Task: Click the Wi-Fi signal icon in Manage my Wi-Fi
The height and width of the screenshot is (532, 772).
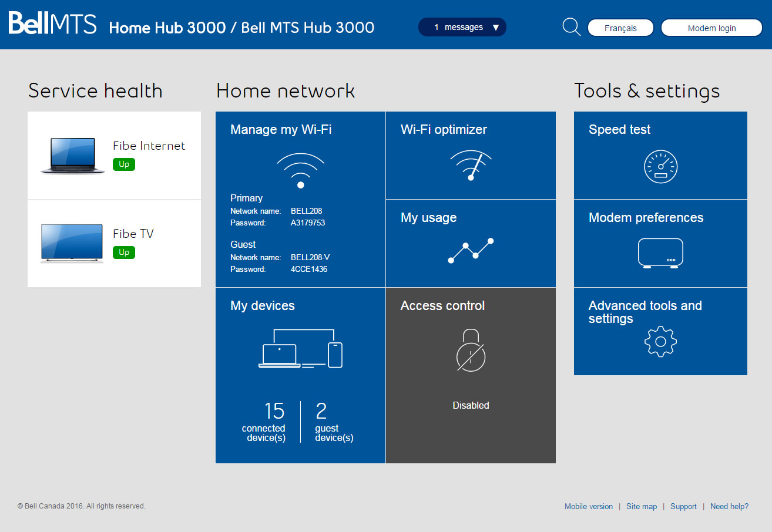Action: pyautogui.click(x=301, y=170)
